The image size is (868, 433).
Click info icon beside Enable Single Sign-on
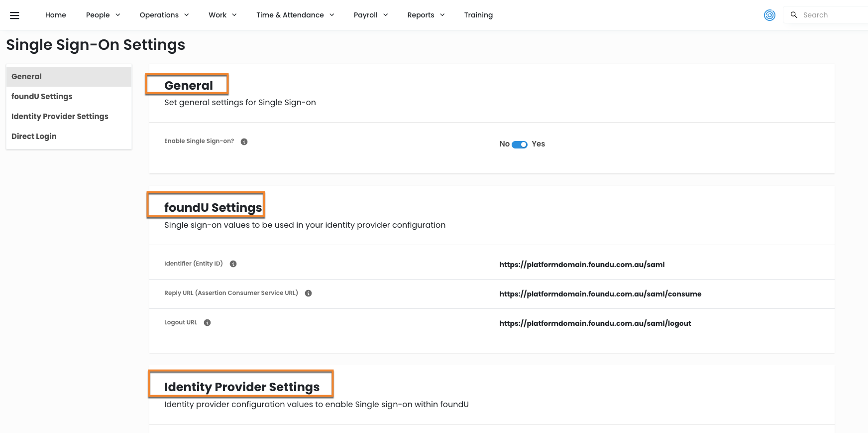click(244, 142)
